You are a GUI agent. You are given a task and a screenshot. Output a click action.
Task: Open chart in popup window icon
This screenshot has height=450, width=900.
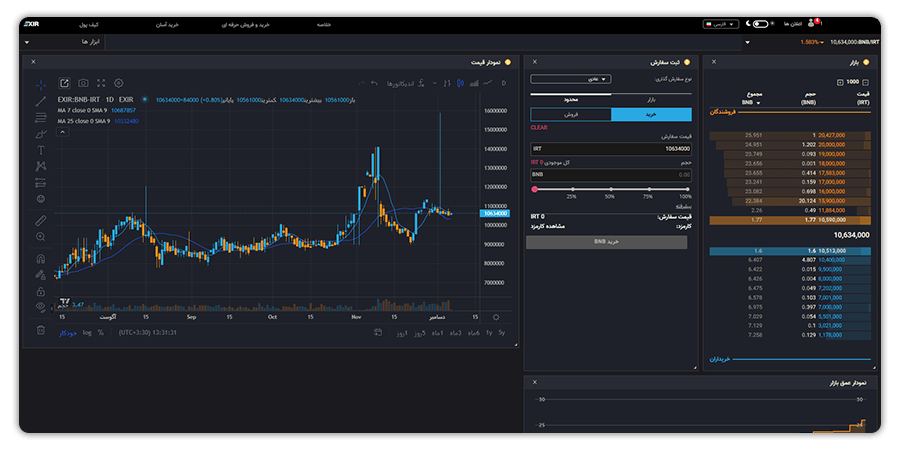click(65, 83)
